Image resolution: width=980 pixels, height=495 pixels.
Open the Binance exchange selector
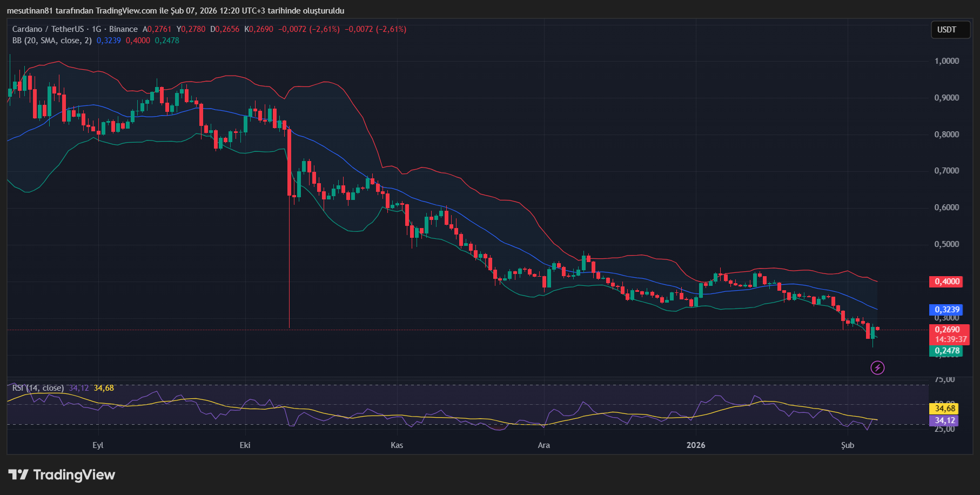coord(123,29)
